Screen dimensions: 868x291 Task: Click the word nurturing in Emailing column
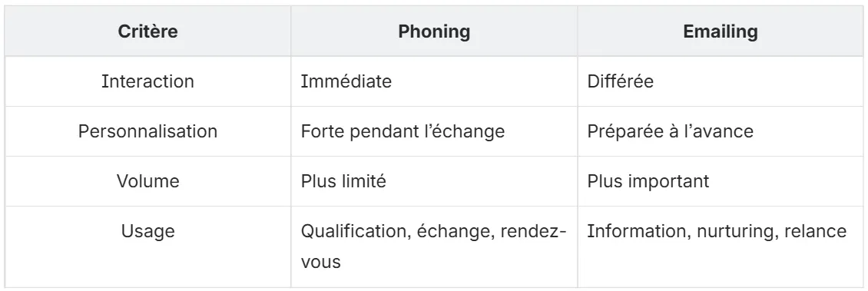[735, 231]
